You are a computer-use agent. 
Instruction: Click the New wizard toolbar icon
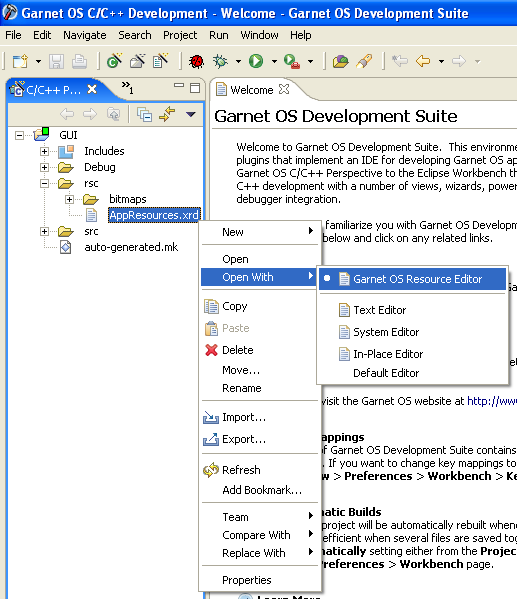tap(20, 61)
